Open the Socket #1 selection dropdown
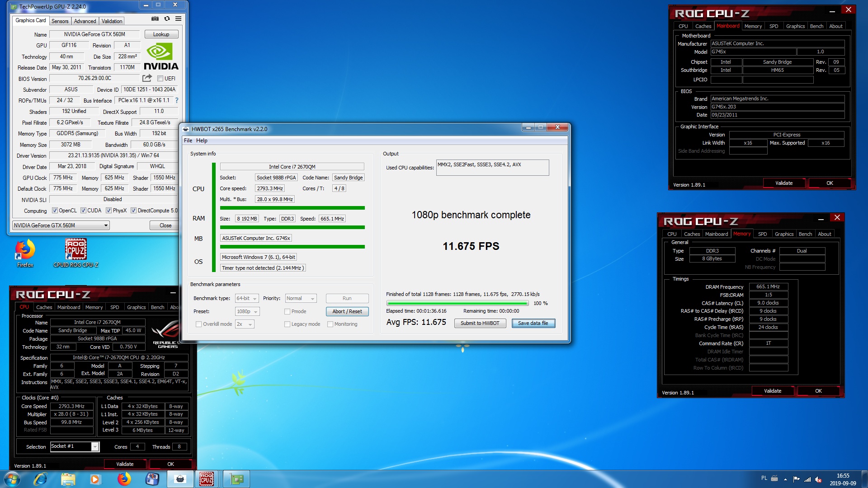868x488 pixels. tap(75, 447)
